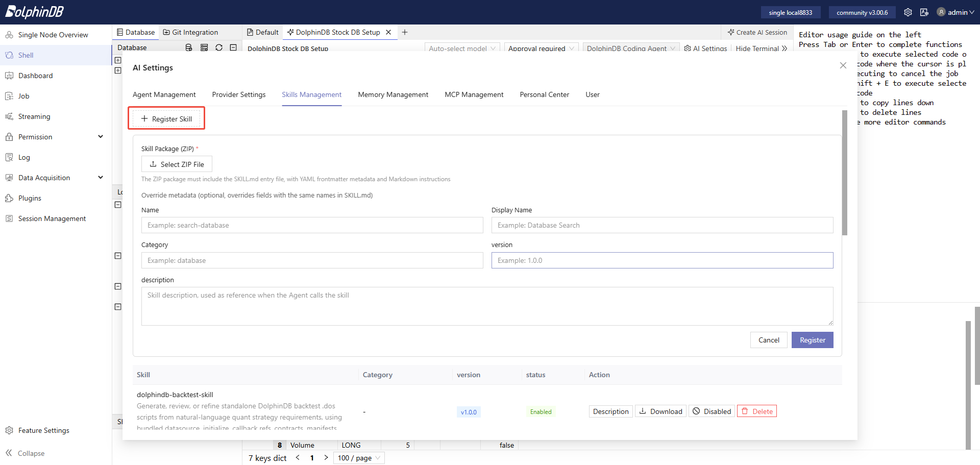The height and width of the screenshot is (465, 980).
Task: Open the 100 / page size dropdown
Action: click(359, 458)
